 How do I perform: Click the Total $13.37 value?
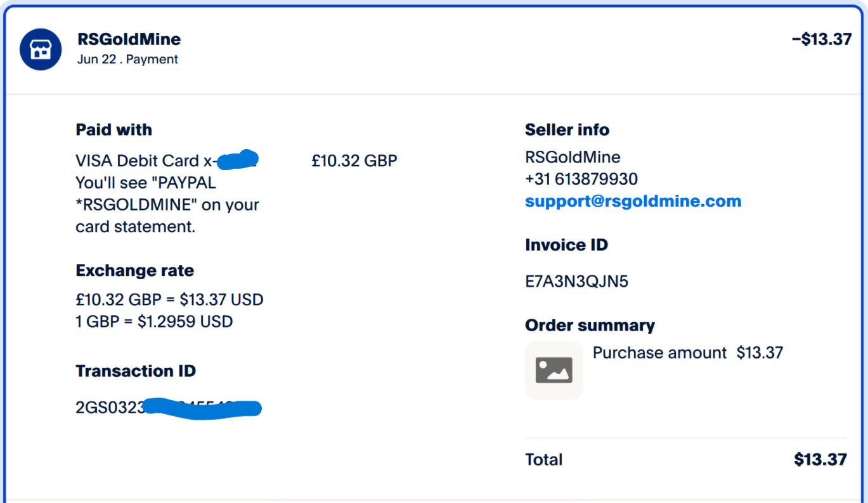[820, 459]
